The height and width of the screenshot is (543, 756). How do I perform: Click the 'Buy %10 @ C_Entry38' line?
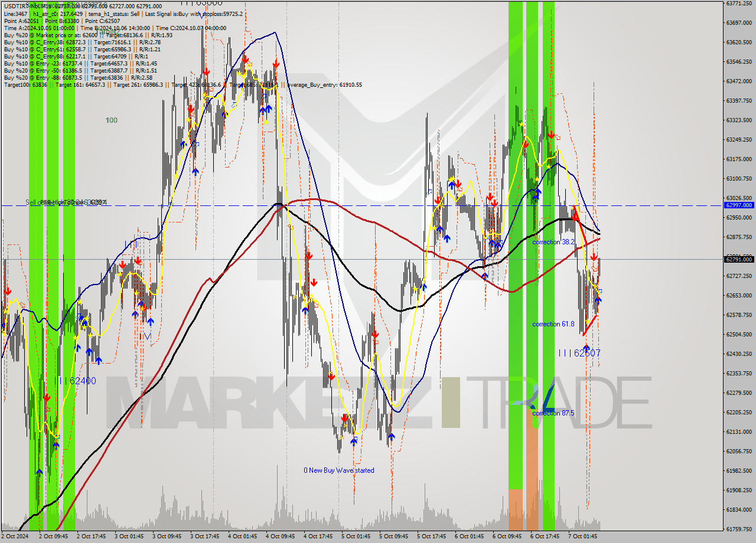point(82,42)
